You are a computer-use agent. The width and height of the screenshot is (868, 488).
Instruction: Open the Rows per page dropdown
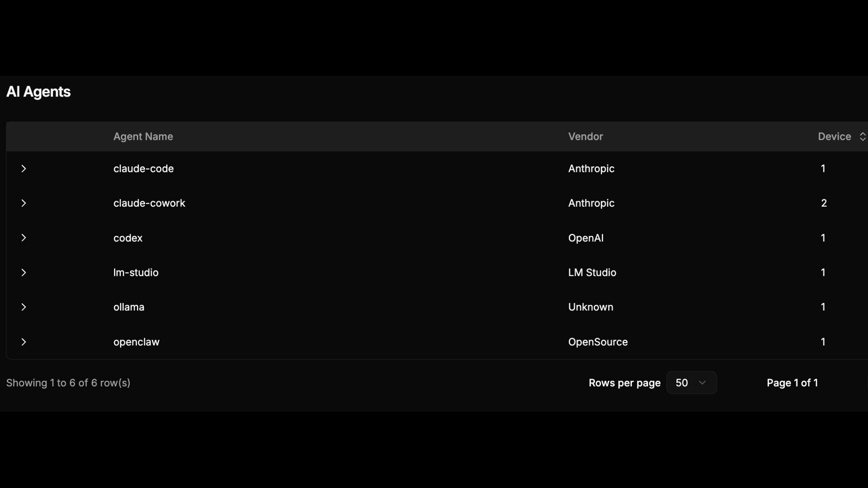691,383
